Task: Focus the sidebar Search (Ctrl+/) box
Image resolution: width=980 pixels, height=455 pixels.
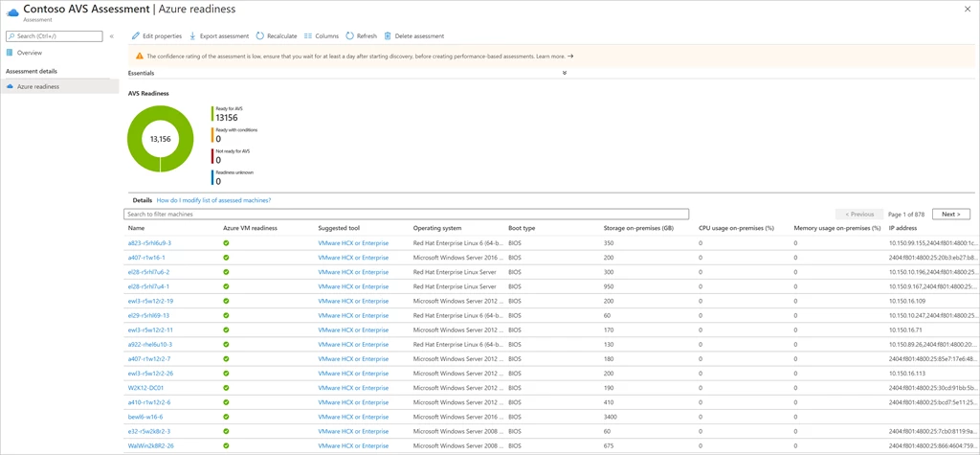Action: pyautogui.click(x=55, y=36)
